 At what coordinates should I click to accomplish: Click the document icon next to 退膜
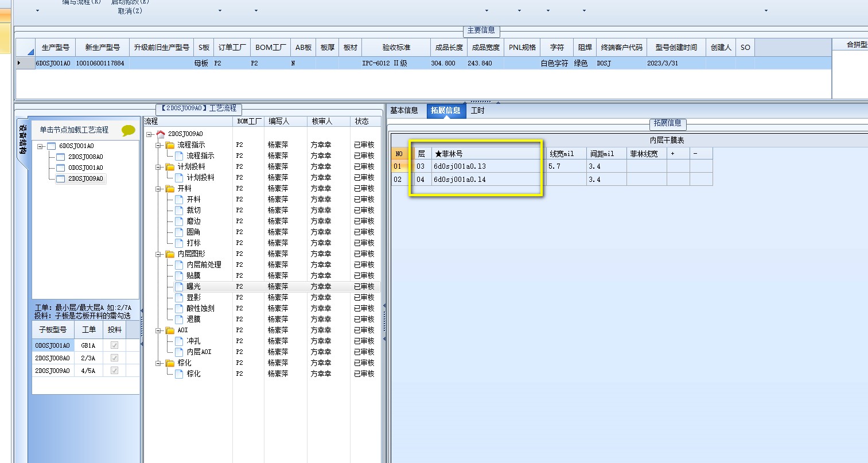pyautogui.click(x=179, y=319)
